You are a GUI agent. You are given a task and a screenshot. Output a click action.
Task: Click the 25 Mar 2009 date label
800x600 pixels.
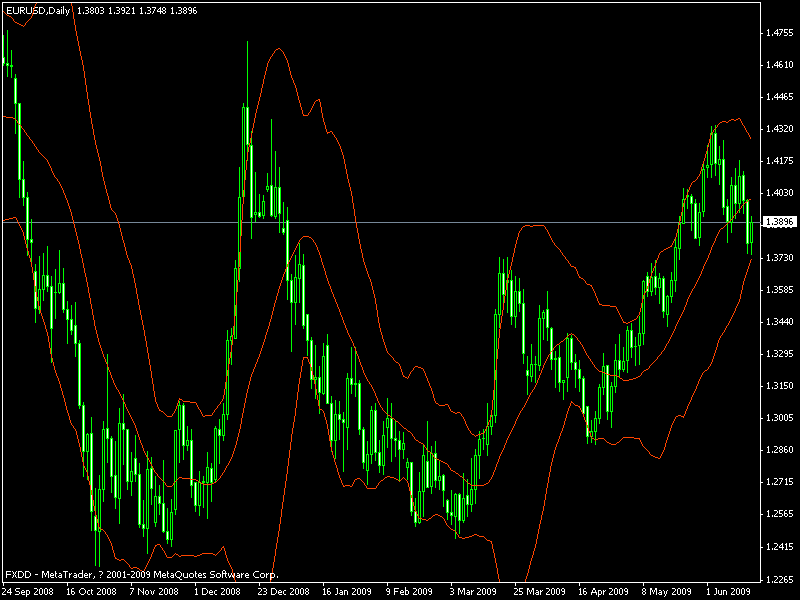point(539,592)
